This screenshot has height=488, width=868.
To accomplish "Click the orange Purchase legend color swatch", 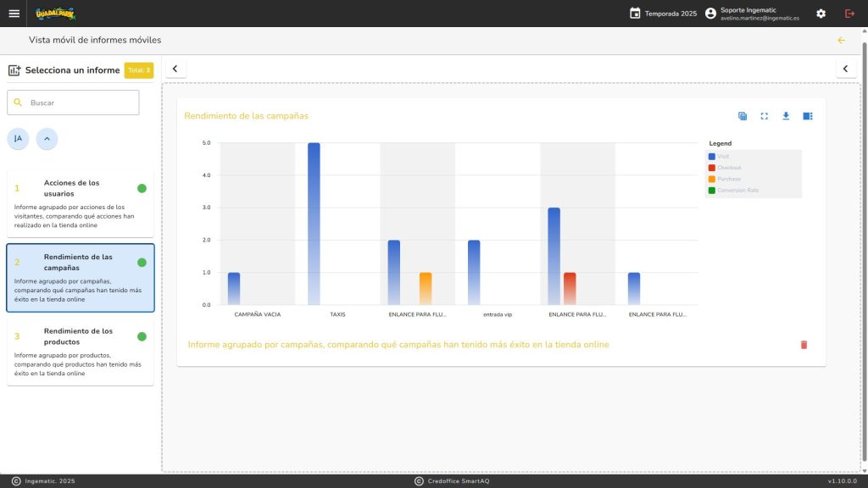I will pyautogui.click(x=712, y=179).
